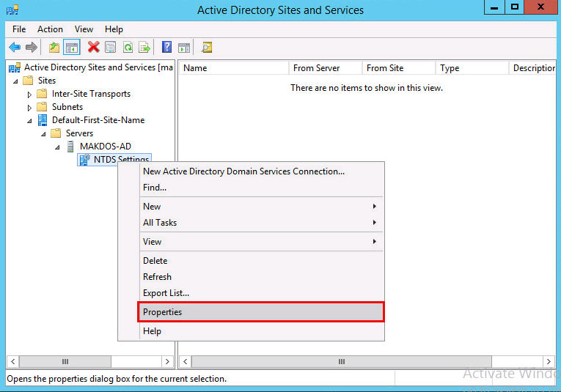Select the MAKDOS-AD tree item
561x392 pixels.
pyautogui.click(x=105, y=147)
